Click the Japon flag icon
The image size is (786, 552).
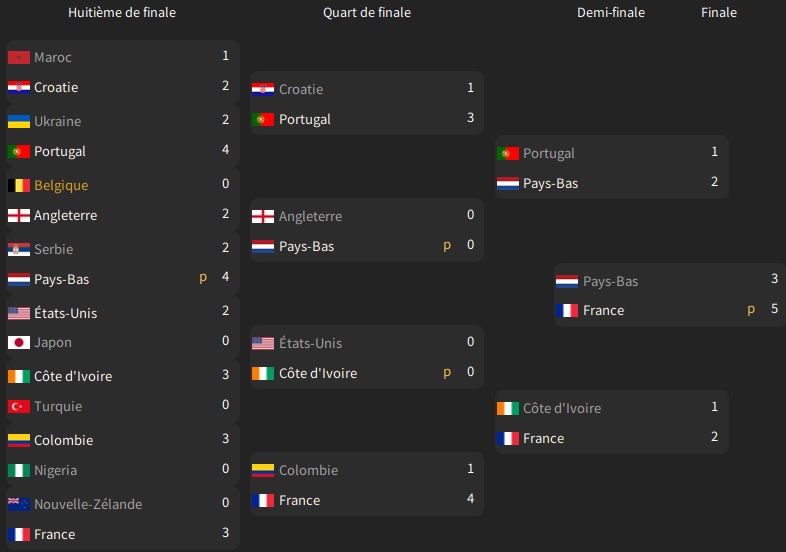point(18,343)
